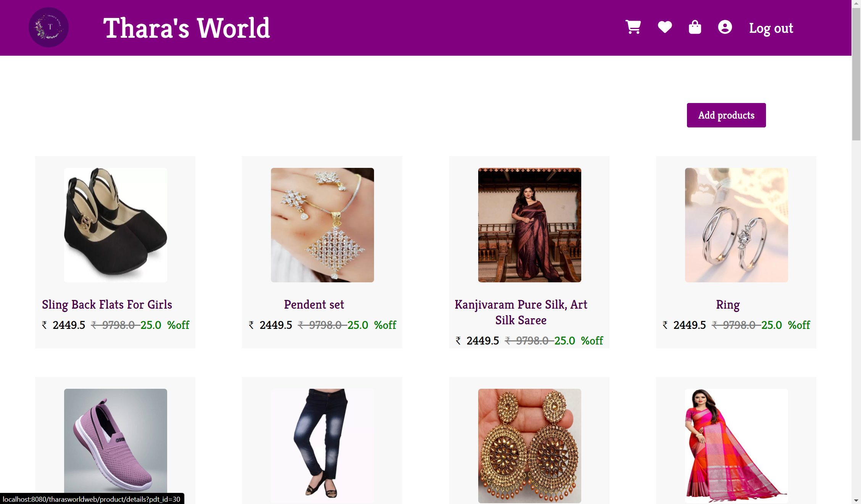The width and height of the screenshot is (861, 504).
Task: Open the Thara's World site title
Action: [x=186, y=28]
